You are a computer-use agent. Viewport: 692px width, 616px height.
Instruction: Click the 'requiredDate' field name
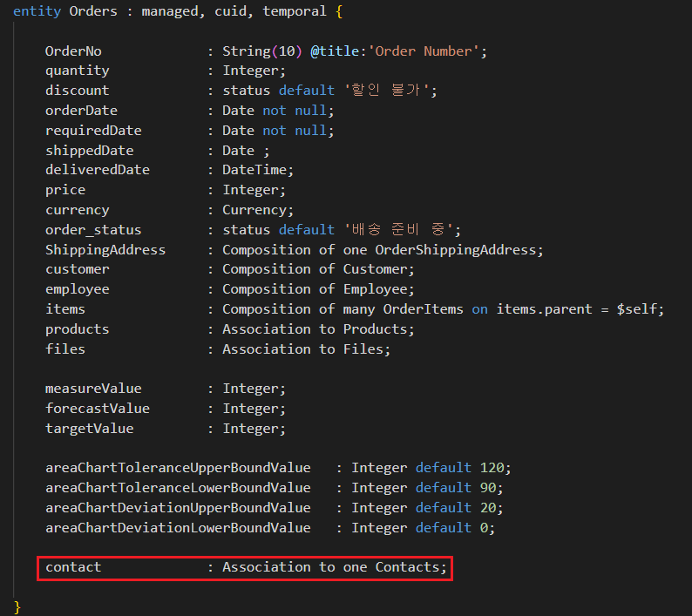93,131
